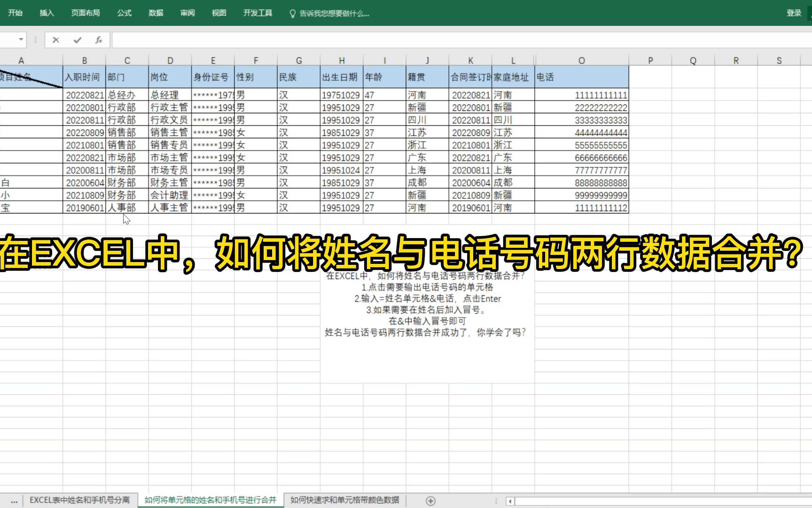Select phone cell 99999999999
812x508 pixels.
pyautogui.click(x=582, y=195)
